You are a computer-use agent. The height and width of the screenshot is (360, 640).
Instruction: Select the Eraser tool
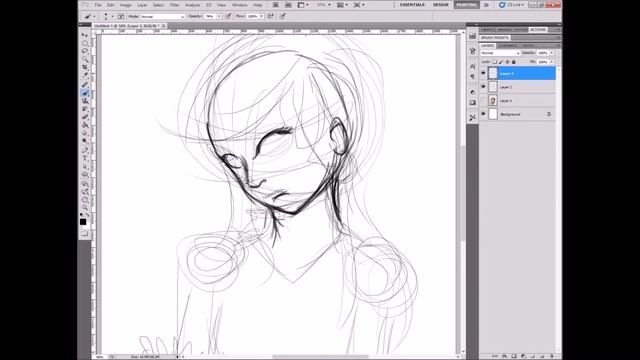[85, 118]
